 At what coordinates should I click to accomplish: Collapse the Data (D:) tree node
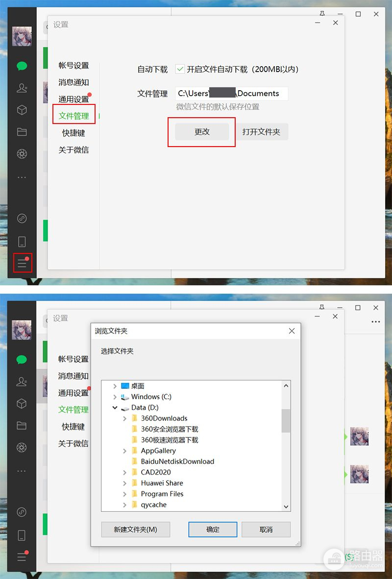coord(115,408)
